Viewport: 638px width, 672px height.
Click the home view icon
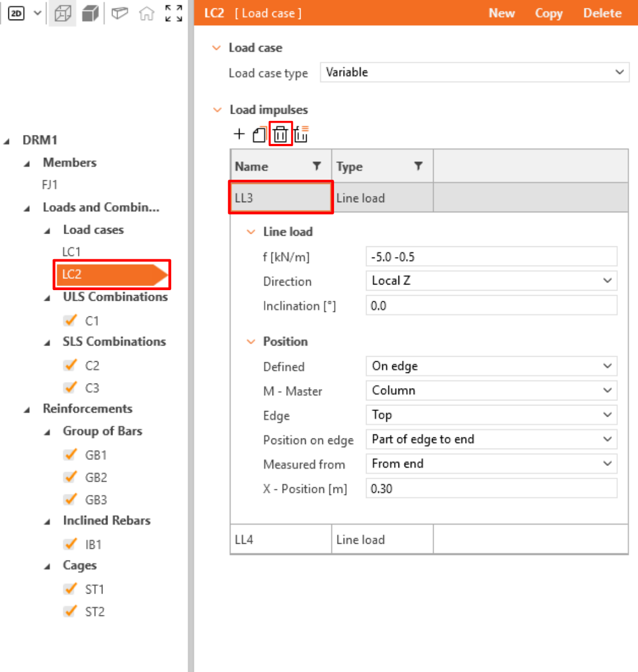click(x=147, y=13)
